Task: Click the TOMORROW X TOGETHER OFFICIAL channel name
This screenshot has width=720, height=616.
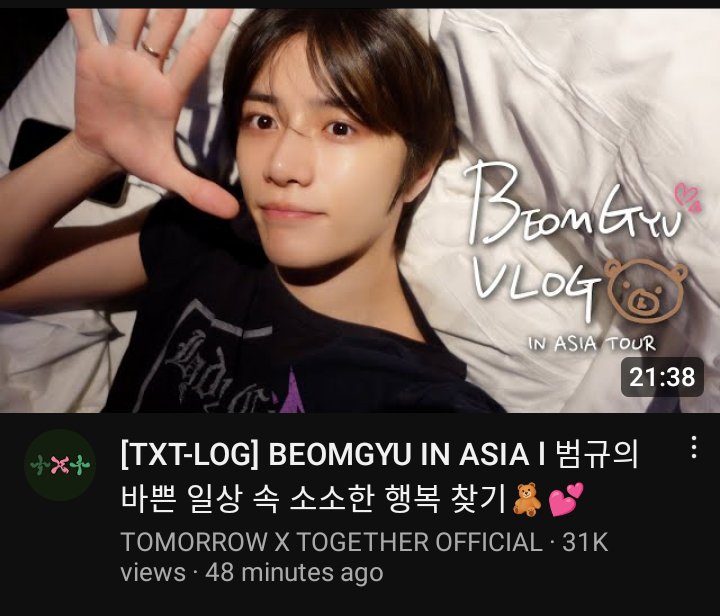Action: [332, 542]
